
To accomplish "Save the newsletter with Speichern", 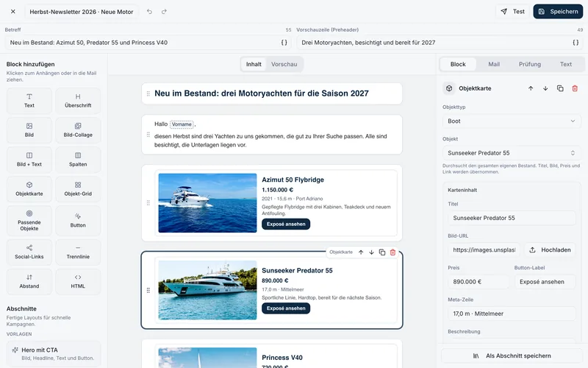I will (558, 12).
